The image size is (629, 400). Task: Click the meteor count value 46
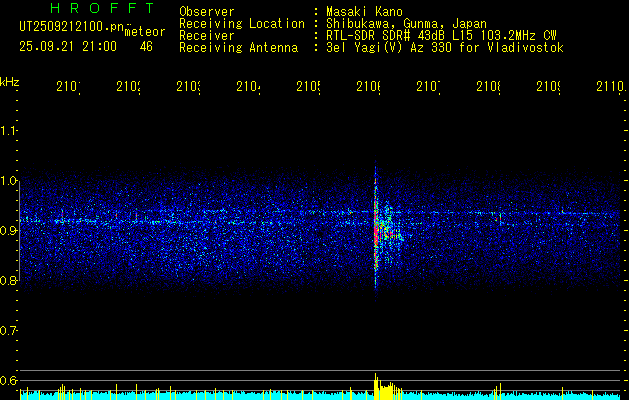pos(146,47)
